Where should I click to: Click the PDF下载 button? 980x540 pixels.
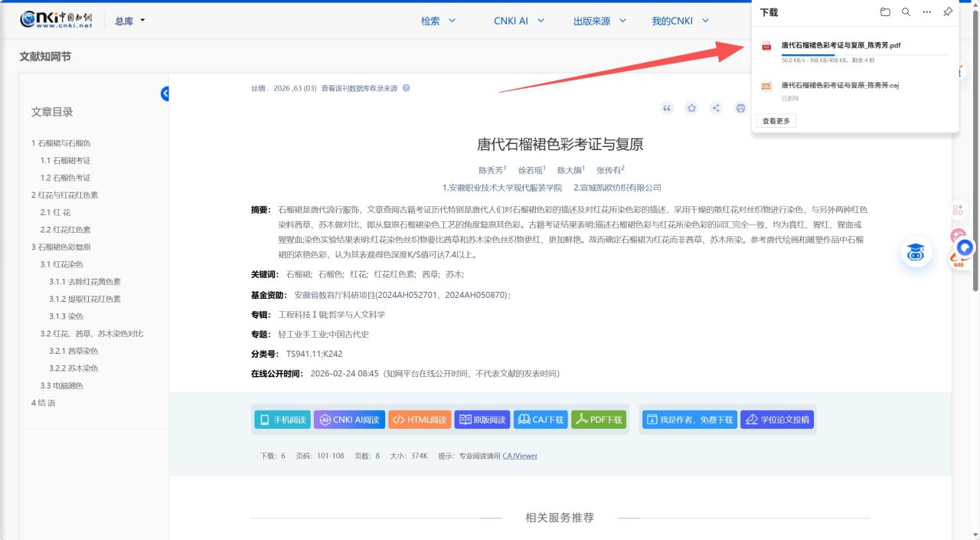point(599,419)
